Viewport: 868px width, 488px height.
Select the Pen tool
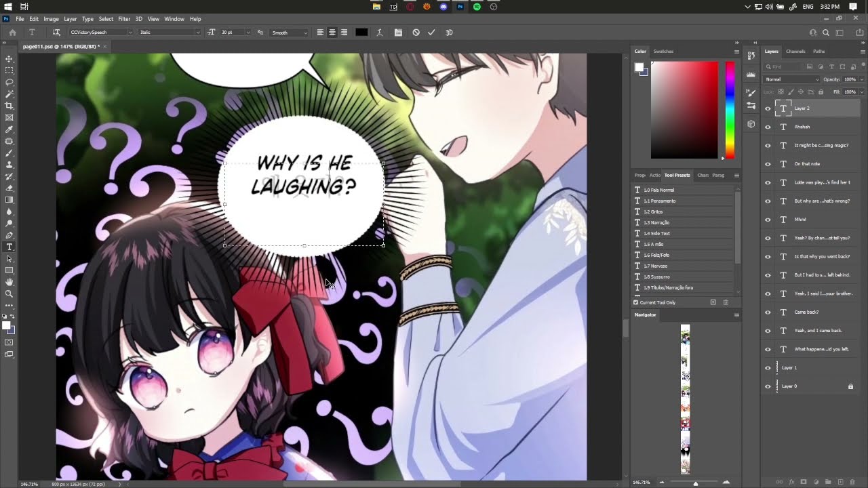[9, 235]
